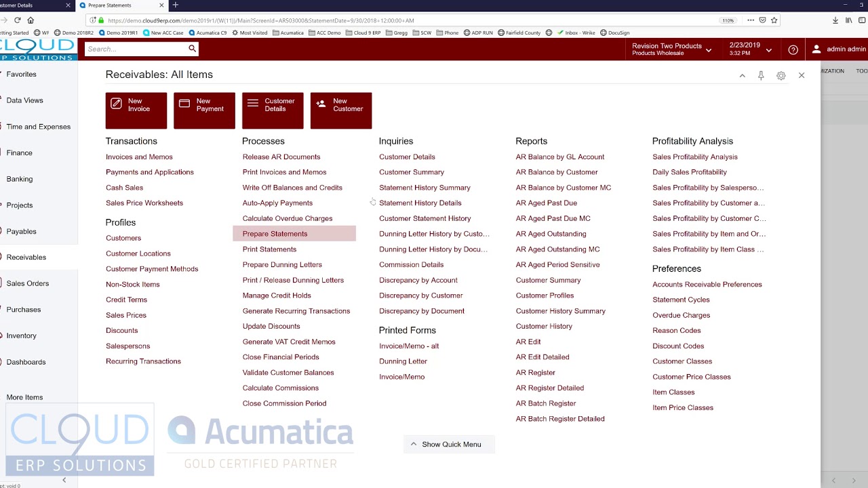Click in the Search field
The height and width of the screenshot is (488, 868).
click(136, 49)
